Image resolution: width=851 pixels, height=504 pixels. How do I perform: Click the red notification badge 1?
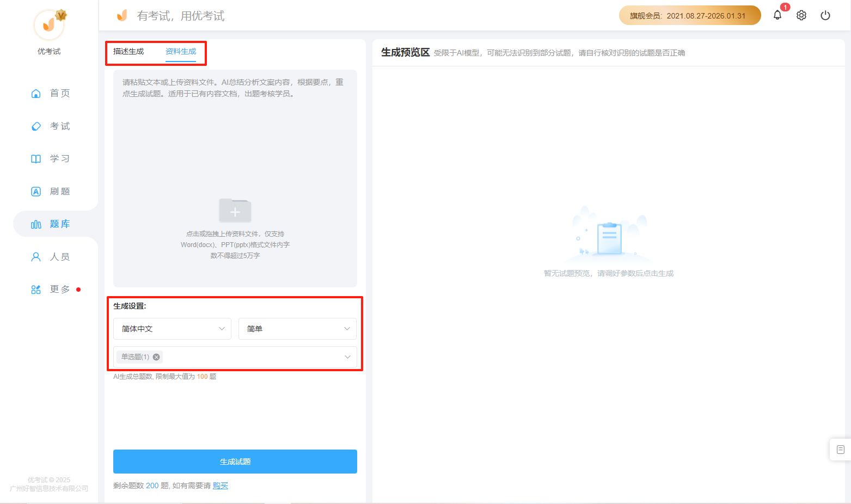[785, 7]
